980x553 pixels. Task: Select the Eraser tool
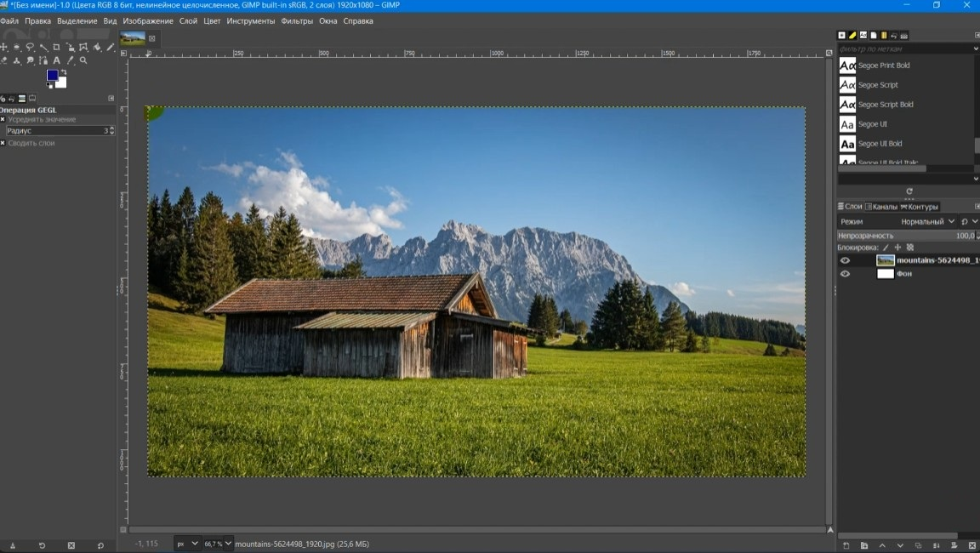(3, 60)
